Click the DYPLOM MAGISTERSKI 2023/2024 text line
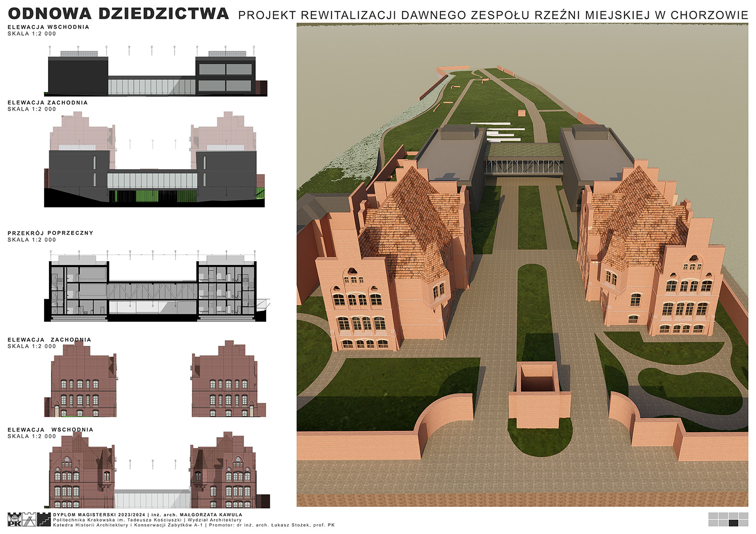Viewport: 756px width, 534px height. tap(147, 515)
